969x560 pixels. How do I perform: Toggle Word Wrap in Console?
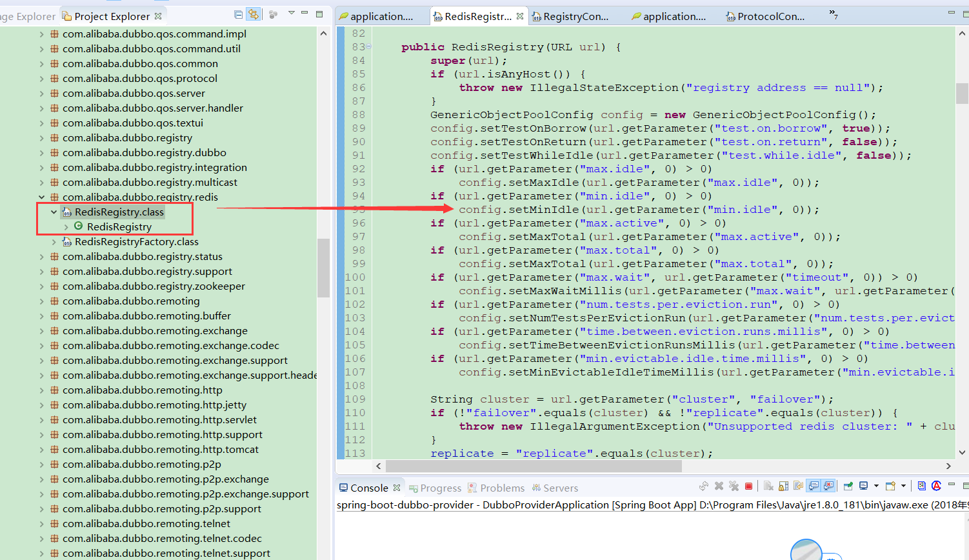(x=798, y=486)
